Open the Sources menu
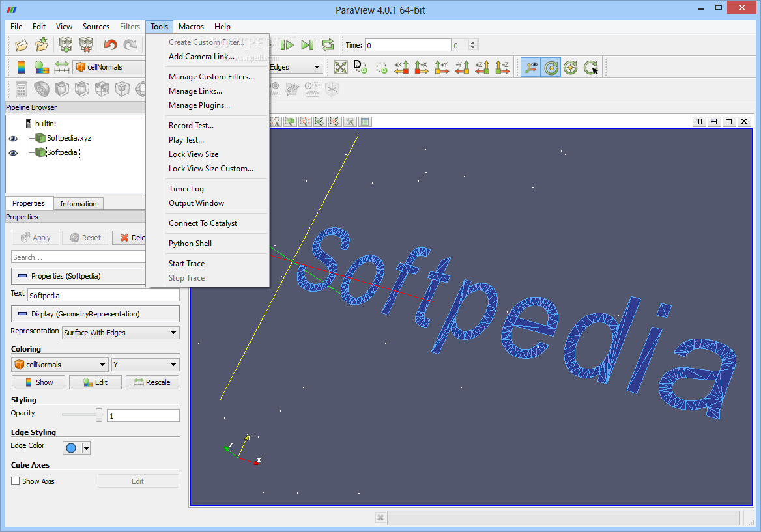Screen dimensions: 761x532 (96, 27)
